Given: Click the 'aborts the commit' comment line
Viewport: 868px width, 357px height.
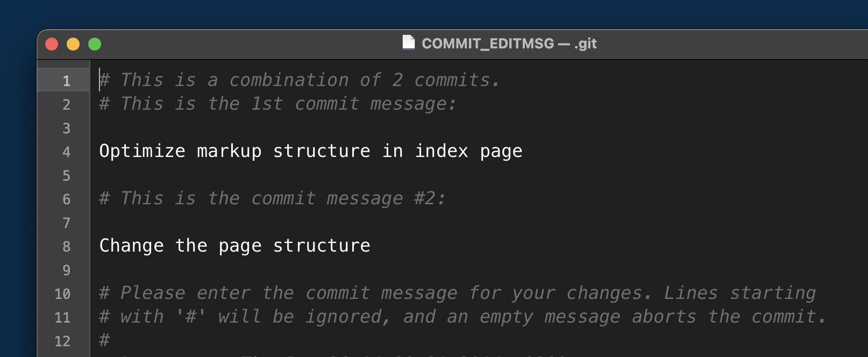Looking at the screenshot, I should pos(463,317).
